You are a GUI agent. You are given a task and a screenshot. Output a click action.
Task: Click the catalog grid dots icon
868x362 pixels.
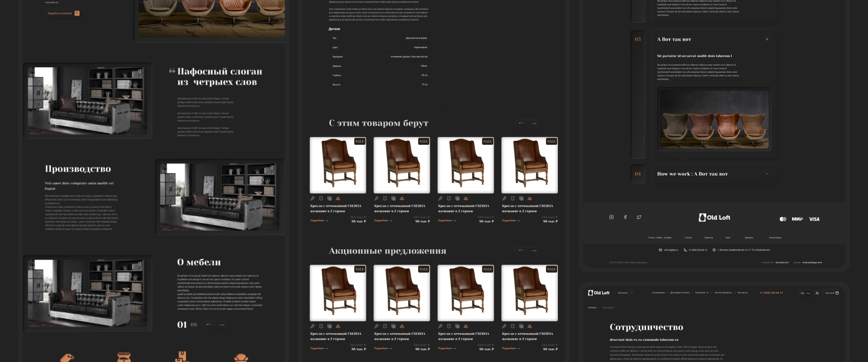[632, 293]
